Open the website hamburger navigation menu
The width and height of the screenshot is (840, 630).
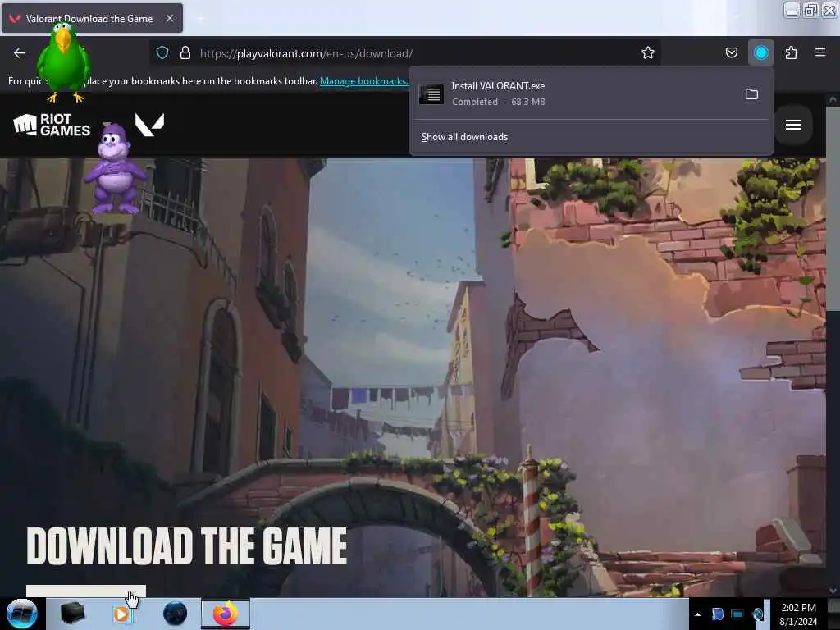pos(793,125)
